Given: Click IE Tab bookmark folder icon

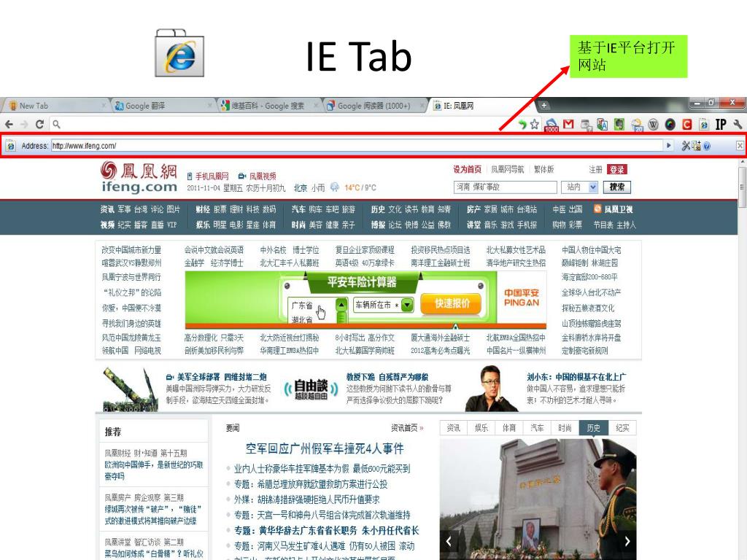Looking at the screenshot, I should [697, 146].
